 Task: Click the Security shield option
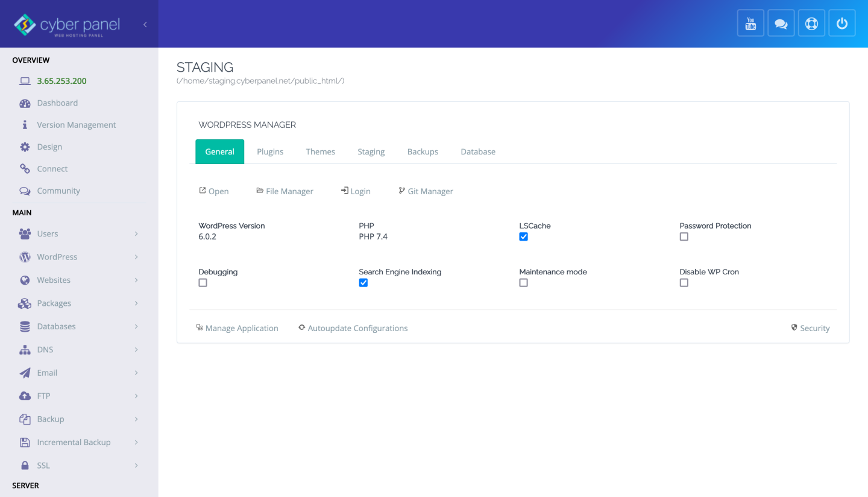[x=811, y=328]
